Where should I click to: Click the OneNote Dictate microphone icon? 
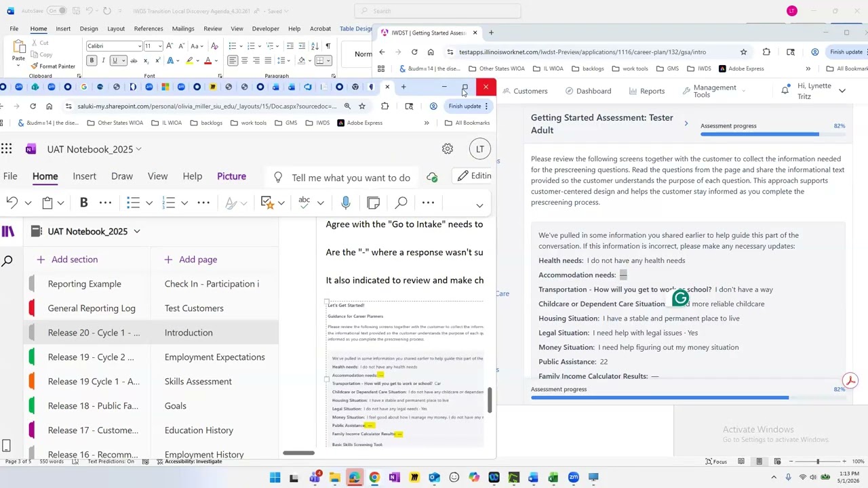pyautogui.click(x=346, y=203)
